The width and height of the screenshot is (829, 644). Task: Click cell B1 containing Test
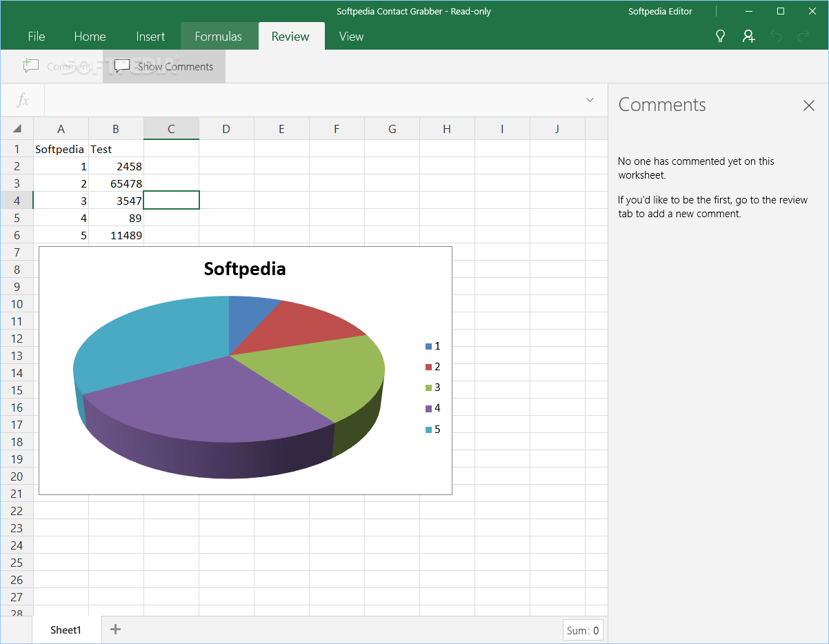(x=116, y=149)
